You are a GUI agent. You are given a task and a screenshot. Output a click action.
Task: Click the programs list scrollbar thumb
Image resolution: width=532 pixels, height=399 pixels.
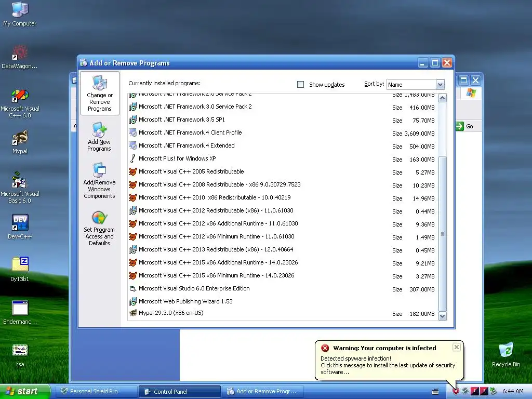point(443,234)
